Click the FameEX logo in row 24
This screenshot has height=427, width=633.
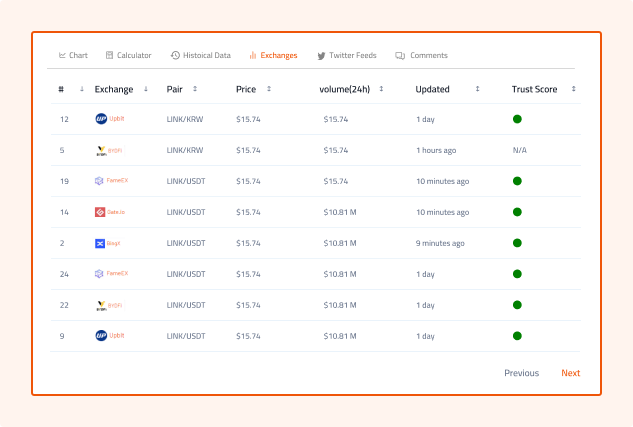click(x=99, y=274)
